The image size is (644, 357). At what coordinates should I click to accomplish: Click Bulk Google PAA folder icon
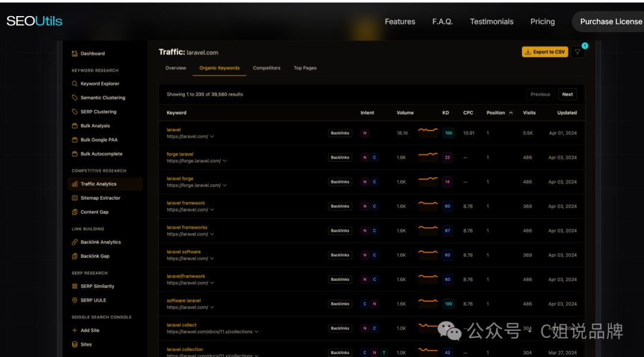tap(75, 139)
